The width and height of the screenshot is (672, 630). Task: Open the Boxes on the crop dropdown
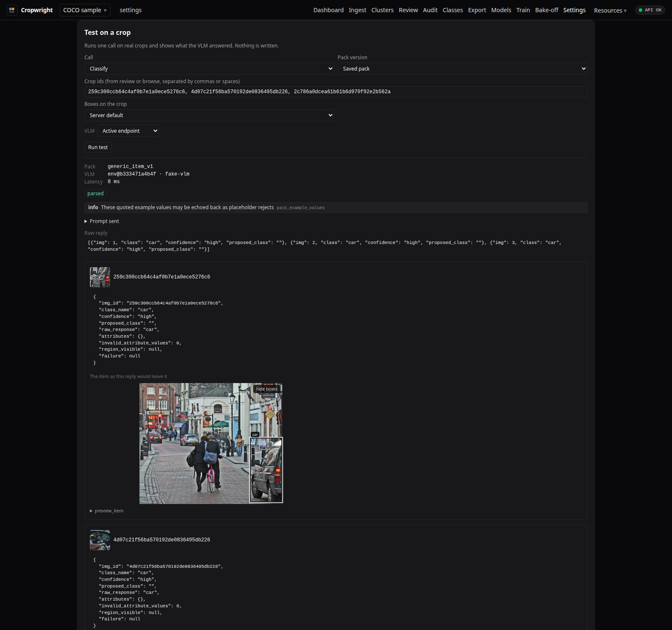click(x=209, y=115)
